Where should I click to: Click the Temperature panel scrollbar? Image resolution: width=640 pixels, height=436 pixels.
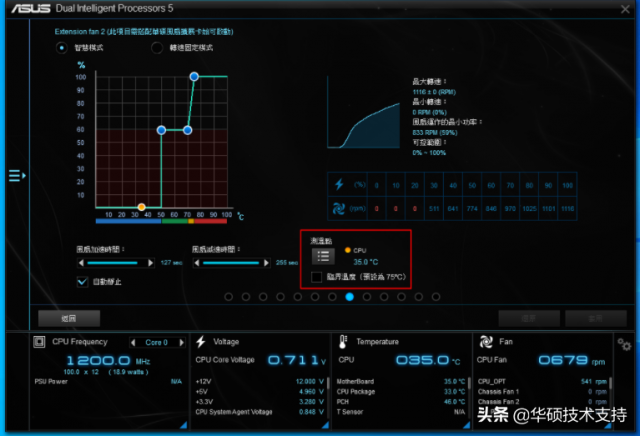469,384
